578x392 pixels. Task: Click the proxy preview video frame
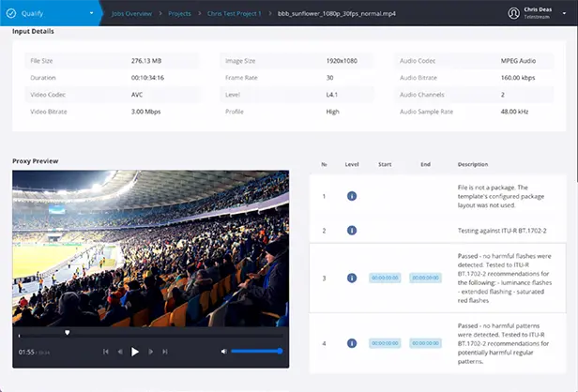pos(151,249)
